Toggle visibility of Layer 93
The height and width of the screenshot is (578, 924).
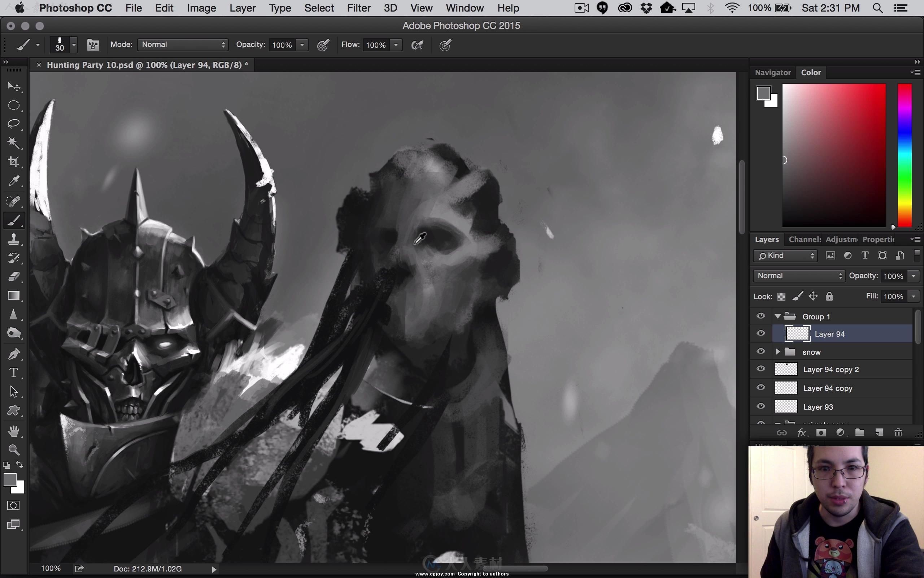[760, 406]
